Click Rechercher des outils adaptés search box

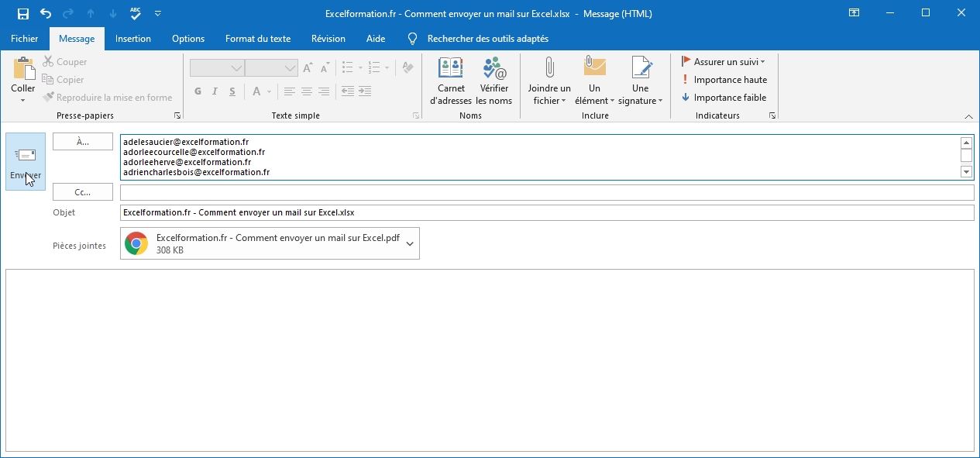487,39
